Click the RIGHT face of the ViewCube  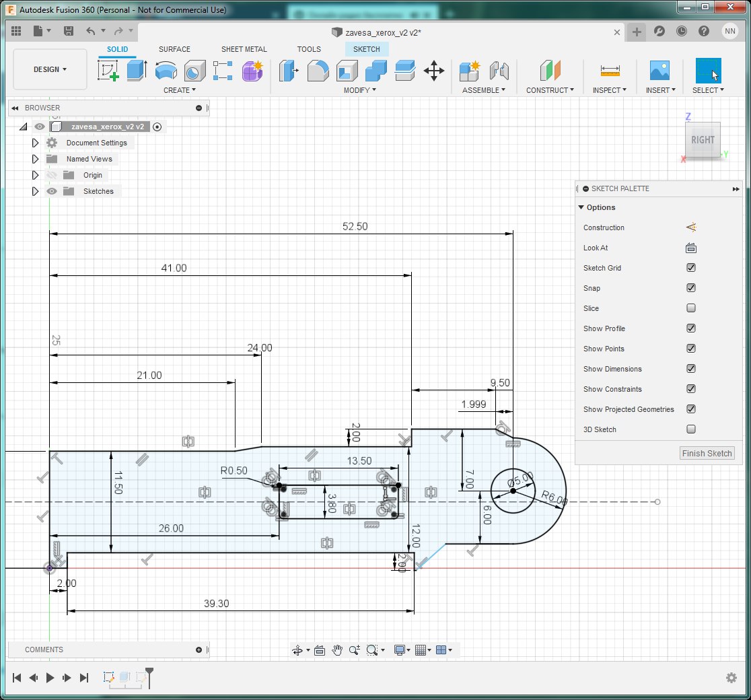point(703,140)
